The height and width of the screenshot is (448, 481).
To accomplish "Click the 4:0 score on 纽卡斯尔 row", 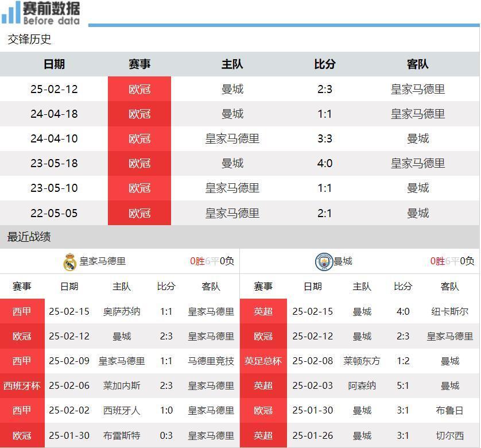I will pyautogui.click(x=403, y=312).
